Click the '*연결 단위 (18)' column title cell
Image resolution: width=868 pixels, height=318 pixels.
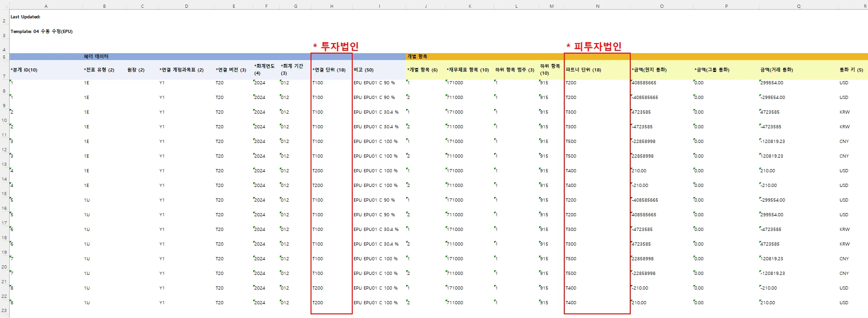click(x=329, y=70)
